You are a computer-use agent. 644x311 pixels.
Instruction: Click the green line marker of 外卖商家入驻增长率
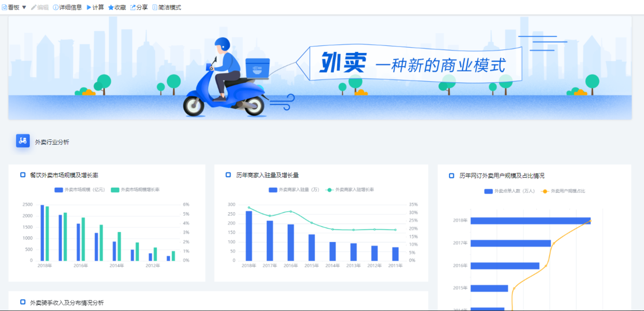(x=329, y=190)
